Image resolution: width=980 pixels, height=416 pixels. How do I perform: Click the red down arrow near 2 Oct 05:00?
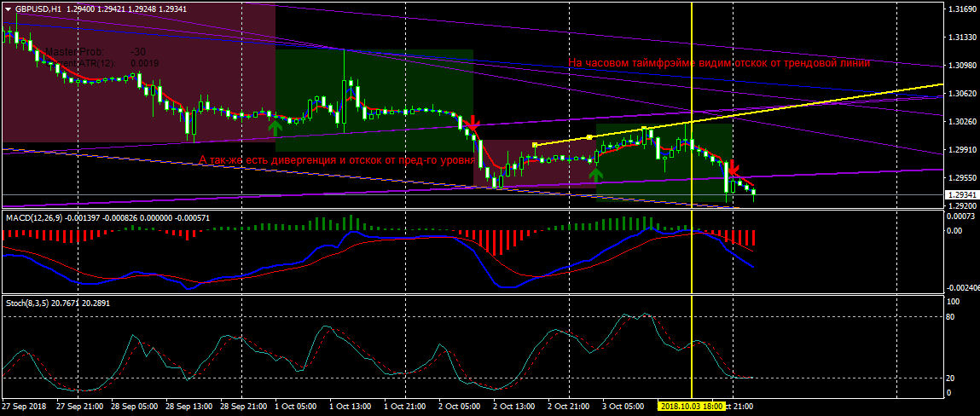pyautogui.click(x=474, y=122)
